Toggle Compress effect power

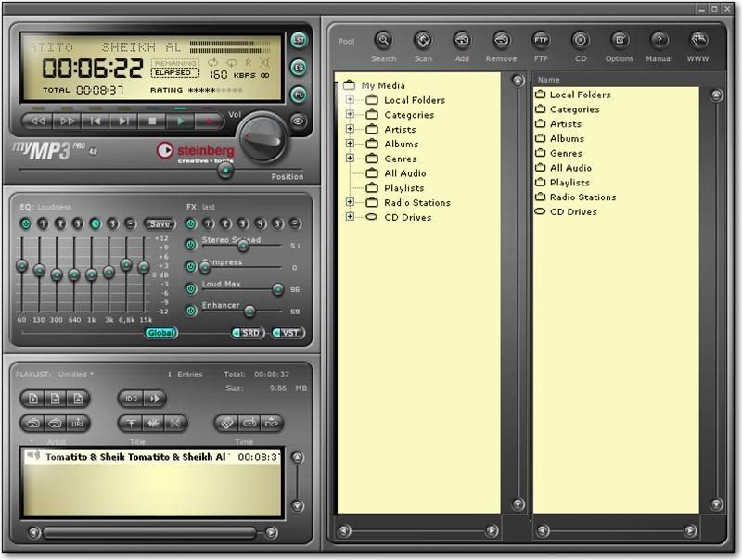click(191, 267)
